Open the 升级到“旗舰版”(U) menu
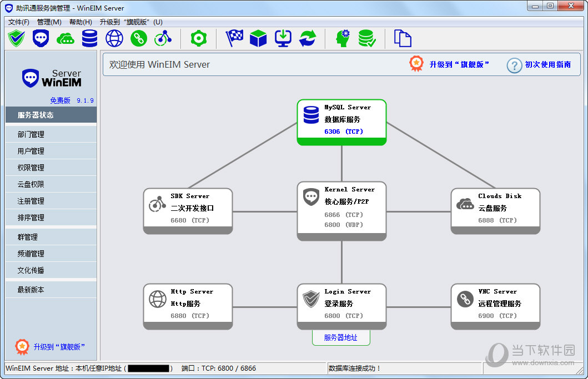 131,22
